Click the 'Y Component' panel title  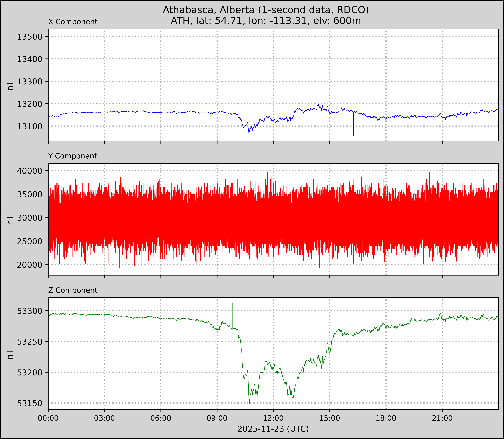[73, 156]
